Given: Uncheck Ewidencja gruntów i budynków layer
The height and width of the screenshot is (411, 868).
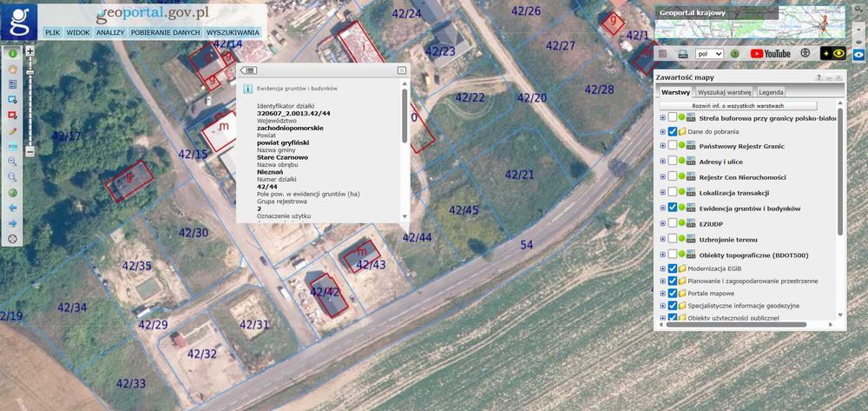Looking at the screenshot, I should 672,207.
